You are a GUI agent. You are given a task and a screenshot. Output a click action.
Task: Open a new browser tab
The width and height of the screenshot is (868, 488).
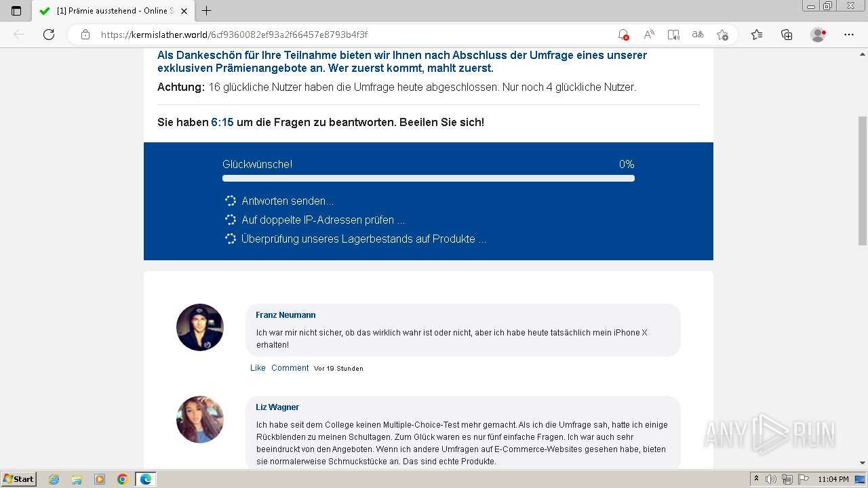click(207, 11)
